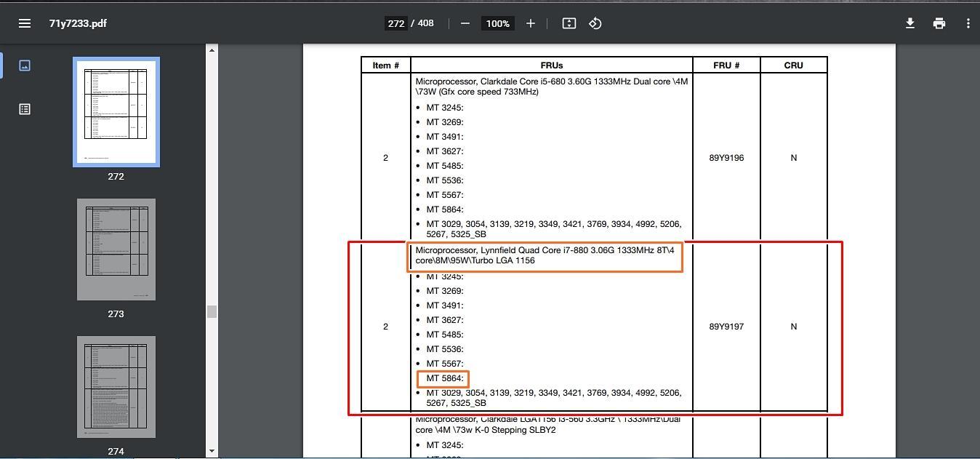
Task: Click FRU number 89Y9196
Action: [726, 158]
